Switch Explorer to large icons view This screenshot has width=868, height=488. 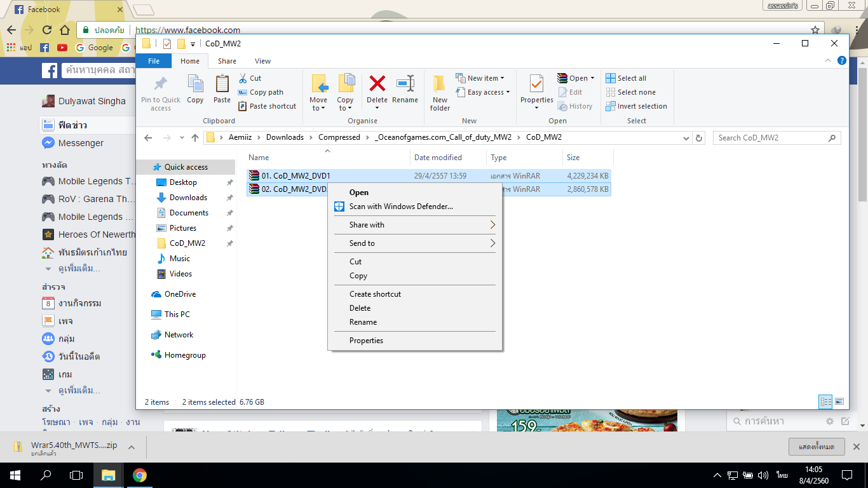point(839,402)
